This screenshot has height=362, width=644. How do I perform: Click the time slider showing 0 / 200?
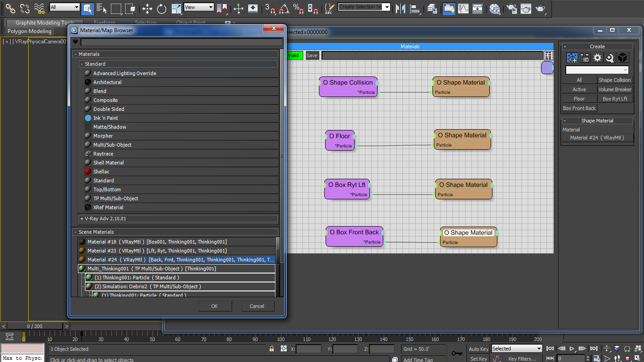pyautogui.click(x=35, y=326)
